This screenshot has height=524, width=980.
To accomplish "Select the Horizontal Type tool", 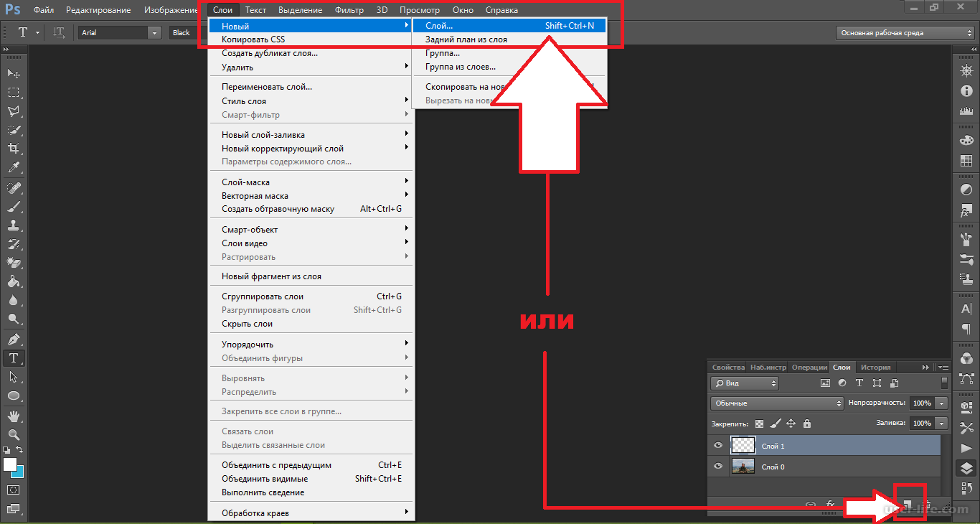I will point(14,358).
